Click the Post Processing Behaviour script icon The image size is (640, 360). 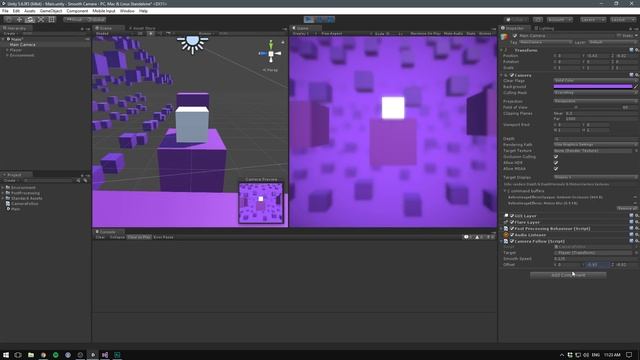pyautogui.click(x=506, y=229)
